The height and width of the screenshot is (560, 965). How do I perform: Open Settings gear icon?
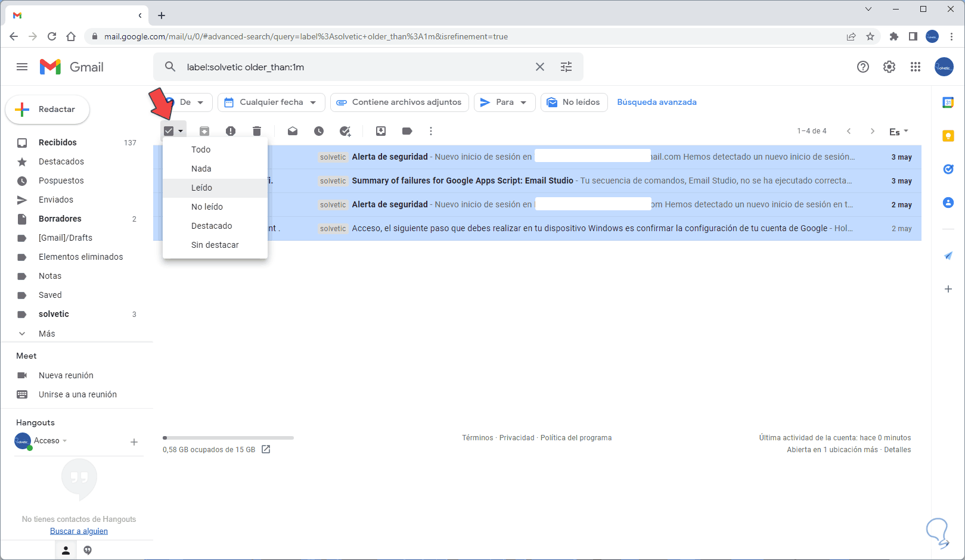pyautogui.click(x=889, y=67)
